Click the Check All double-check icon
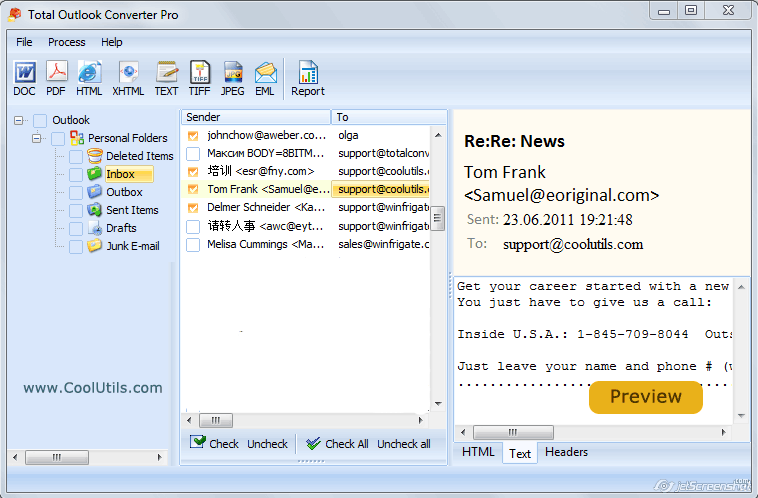This screenshot has width=758, height=498. coord(313,443)
